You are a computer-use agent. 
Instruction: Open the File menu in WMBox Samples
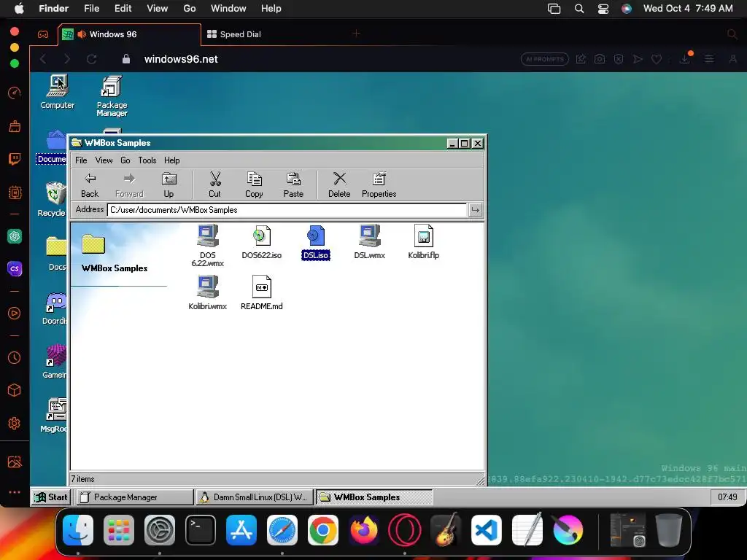click(x=81, y=160)
